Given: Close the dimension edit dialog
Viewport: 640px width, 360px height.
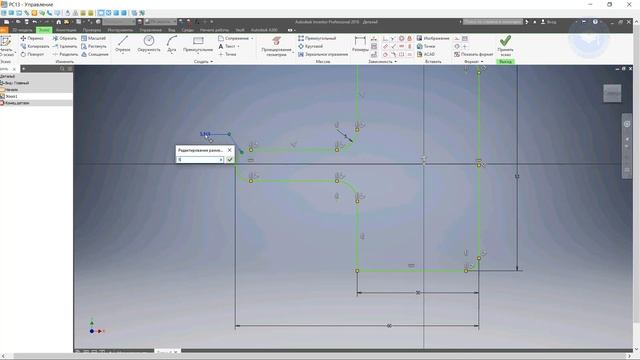Looking at the screenshot, I should point(229,150).
